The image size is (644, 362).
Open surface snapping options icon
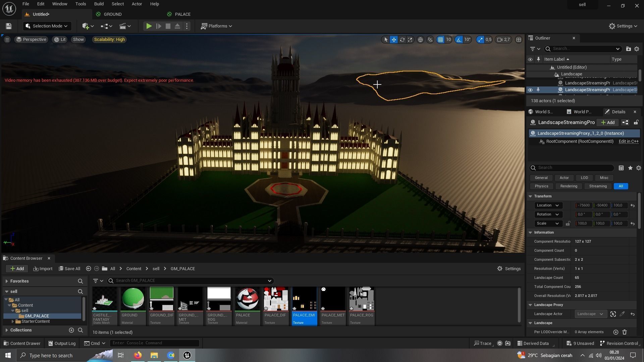coord(430,40)
